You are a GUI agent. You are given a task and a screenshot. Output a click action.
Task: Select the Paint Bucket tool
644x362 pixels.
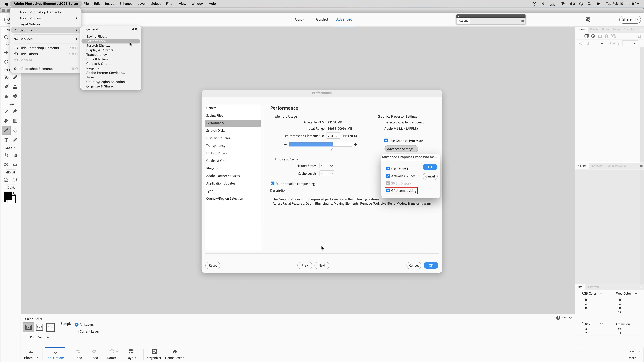6,121
